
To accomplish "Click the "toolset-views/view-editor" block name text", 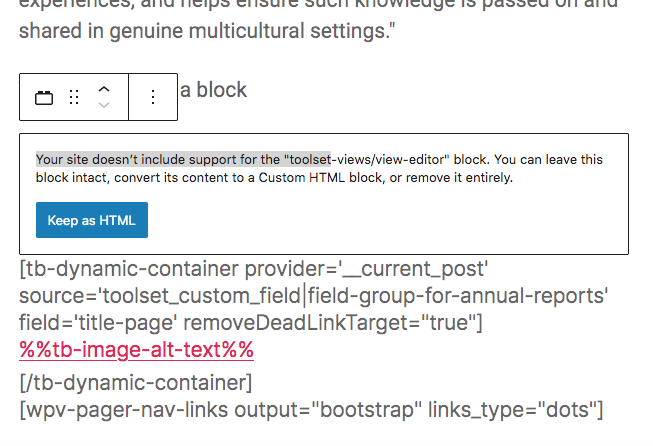I will click(367, 159).
